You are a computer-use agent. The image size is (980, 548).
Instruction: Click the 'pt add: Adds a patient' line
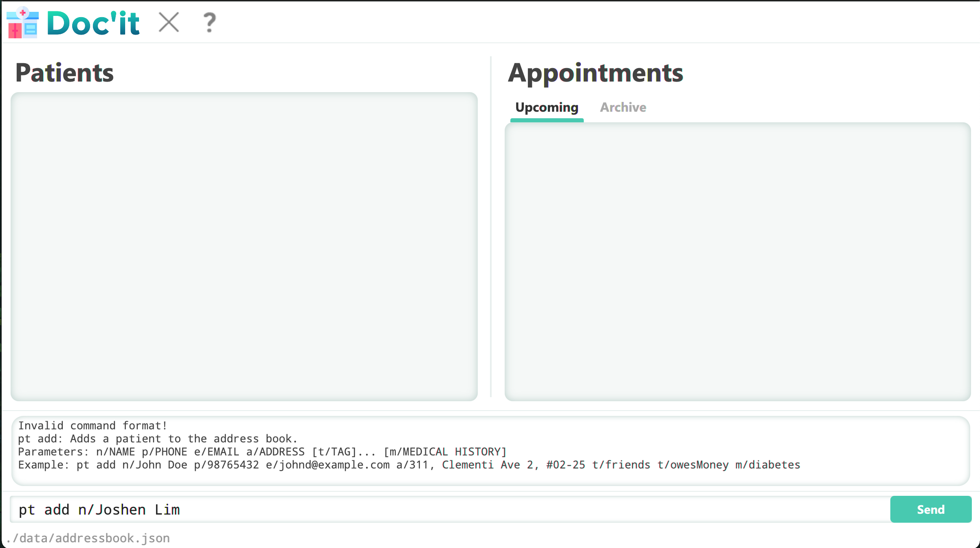[x=158, y=439]
